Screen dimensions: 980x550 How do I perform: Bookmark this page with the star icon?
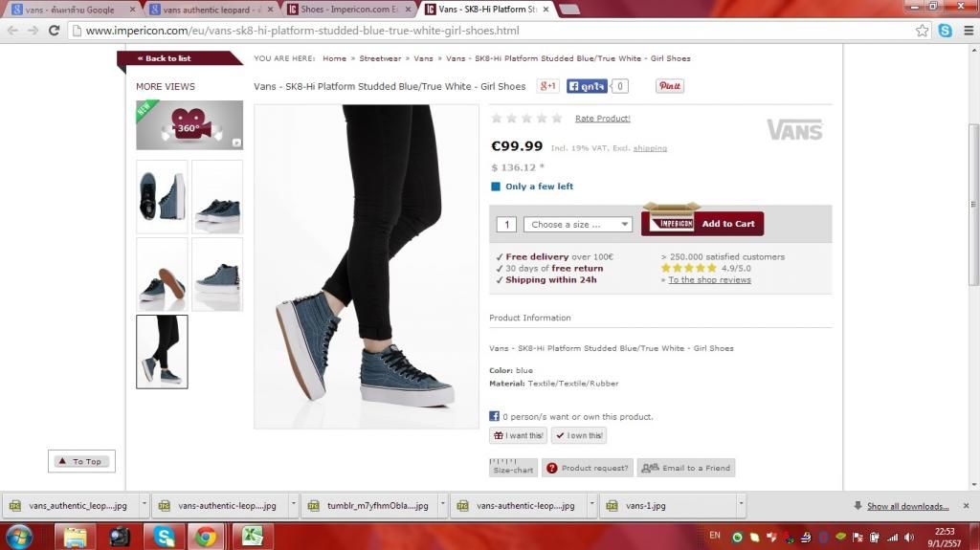922,31
